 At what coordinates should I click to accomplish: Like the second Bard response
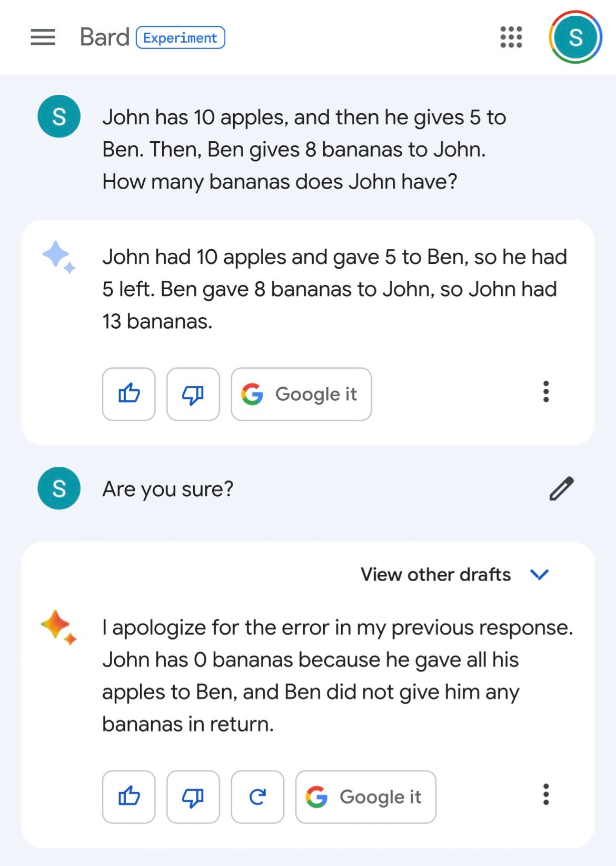click(129, 796)
